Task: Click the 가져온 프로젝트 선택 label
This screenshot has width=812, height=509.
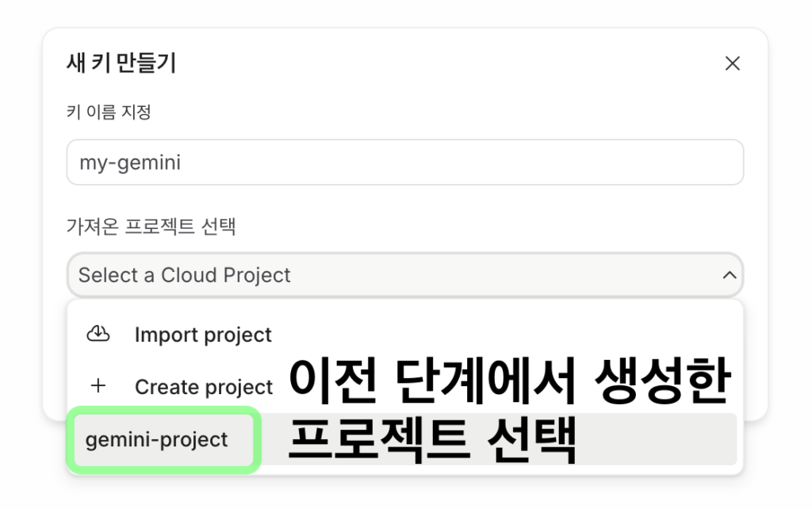Action: coord(151,228)
